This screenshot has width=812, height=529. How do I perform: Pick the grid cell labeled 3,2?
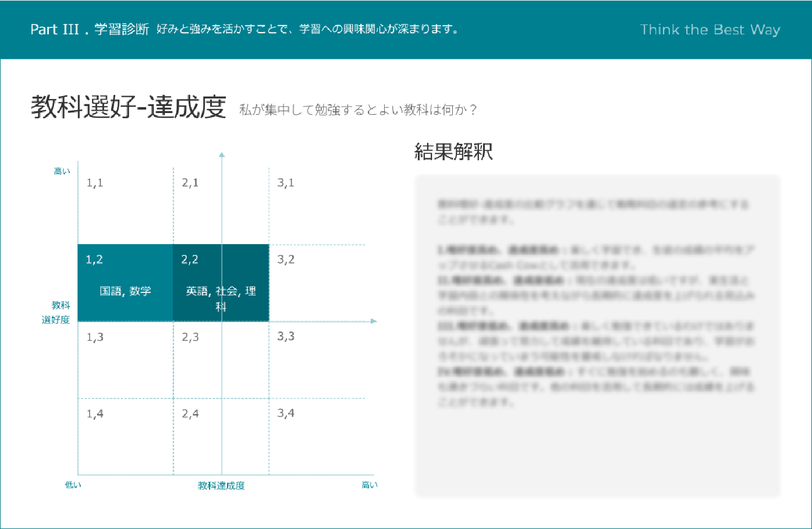[316, 283]
